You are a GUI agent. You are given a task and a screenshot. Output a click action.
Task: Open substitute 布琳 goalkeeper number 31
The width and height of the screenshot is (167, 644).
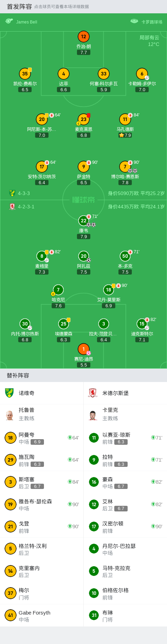(125, 615)
